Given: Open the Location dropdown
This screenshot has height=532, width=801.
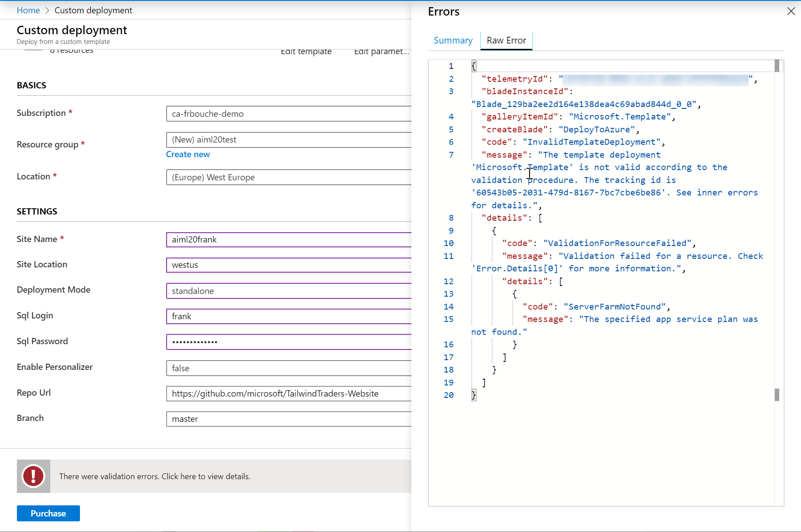Looking at the screenshot, I should 289,177.
